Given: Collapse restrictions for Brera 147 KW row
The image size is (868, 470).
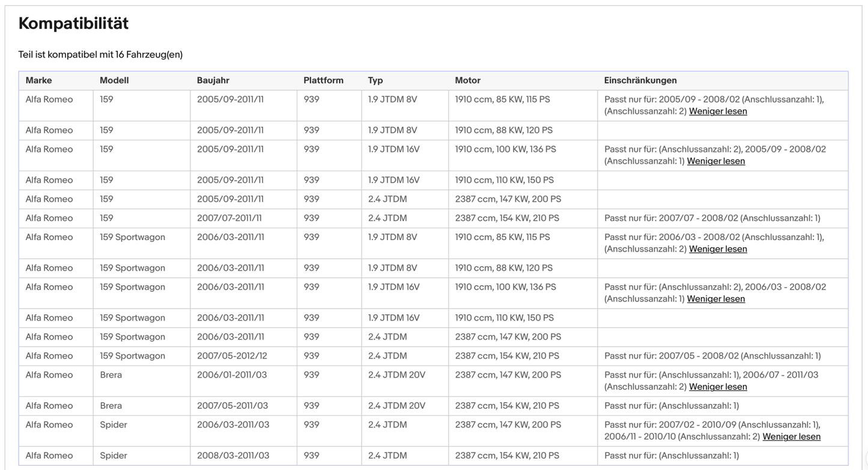Looking at the screenshot, I should pyautogui.click(x=718, y=387).
